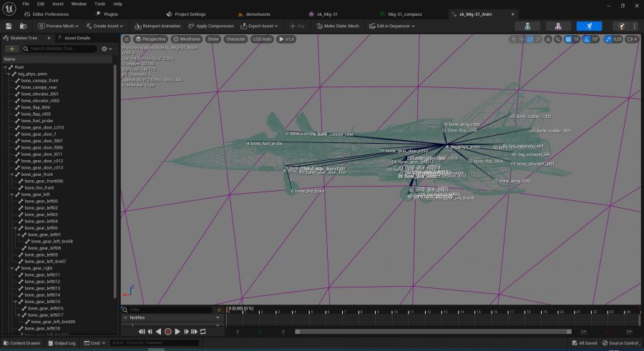The height and width of the screenshot is (351, 644).
Task: Activate the rotate transform tool in viewport
Action: [530, 39]
